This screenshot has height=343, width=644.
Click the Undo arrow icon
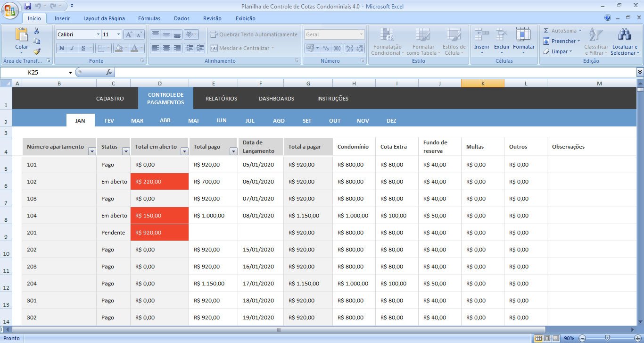(x=38, y=6)
